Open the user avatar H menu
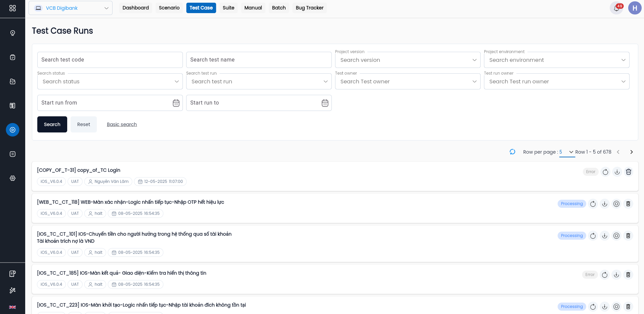Viewport: 644px width, 314px height. 635,8
